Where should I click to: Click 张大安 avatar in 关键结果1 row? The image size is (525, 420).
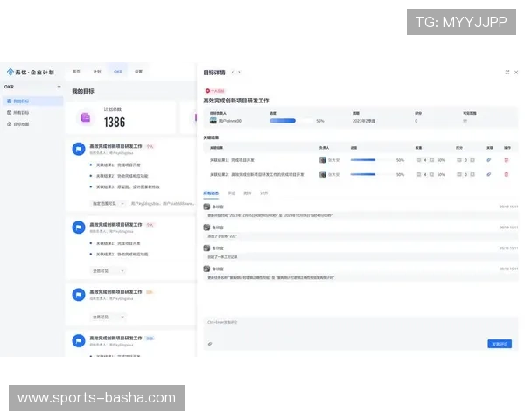point(322,160)
